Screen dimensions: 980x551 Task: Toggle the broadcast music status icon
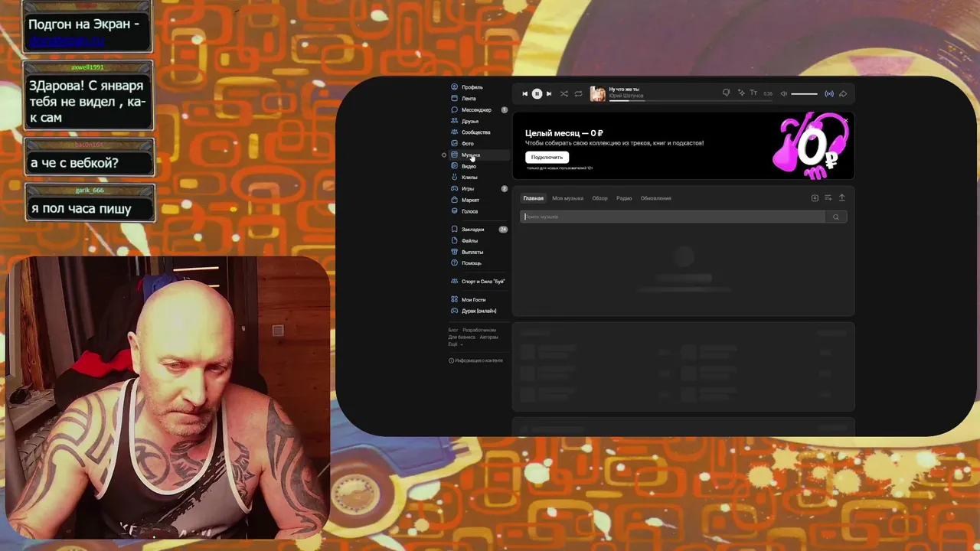coord(829,94)
